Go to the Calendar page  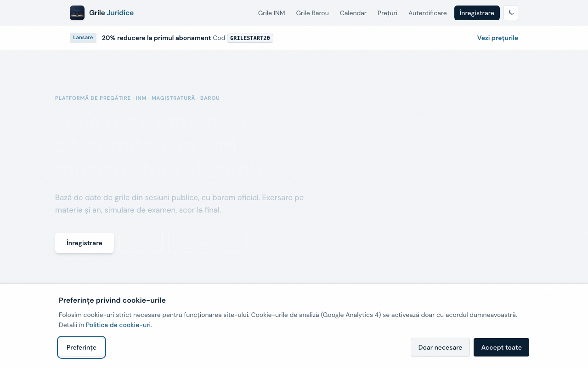353,13
